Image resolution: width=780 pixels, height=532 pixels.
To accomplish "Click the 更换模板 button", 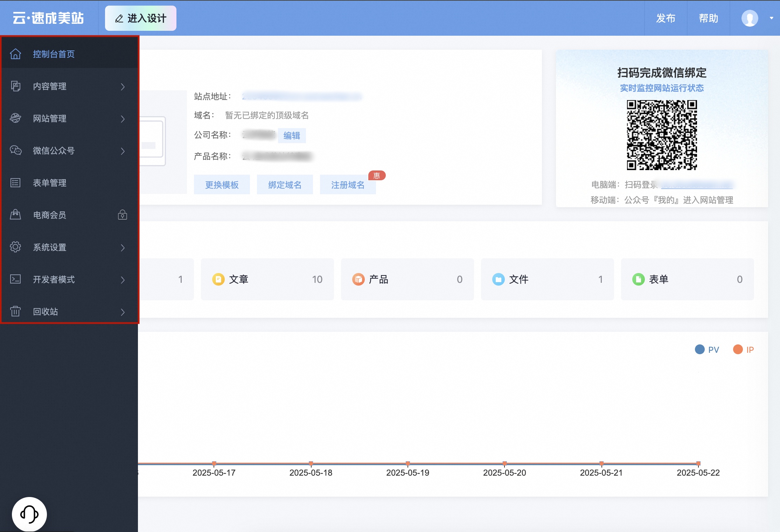I will 222,184.
